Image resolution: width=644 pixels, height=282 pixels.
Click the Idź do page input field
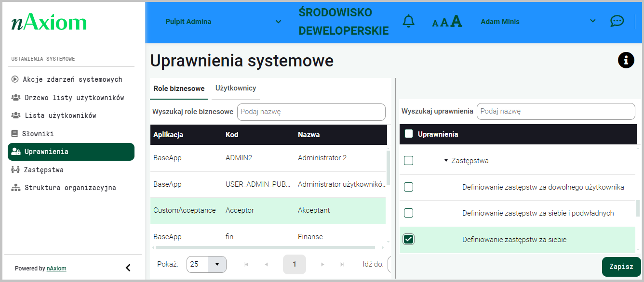(x=389, y=264)
